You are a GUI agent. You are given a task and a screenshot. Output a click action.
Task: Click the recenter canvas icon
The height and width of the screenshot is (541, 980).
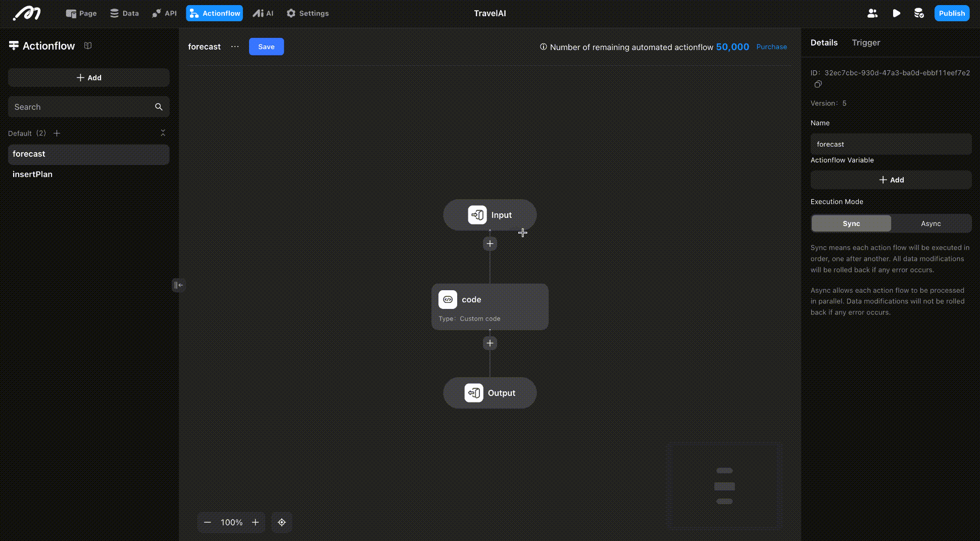282,522
